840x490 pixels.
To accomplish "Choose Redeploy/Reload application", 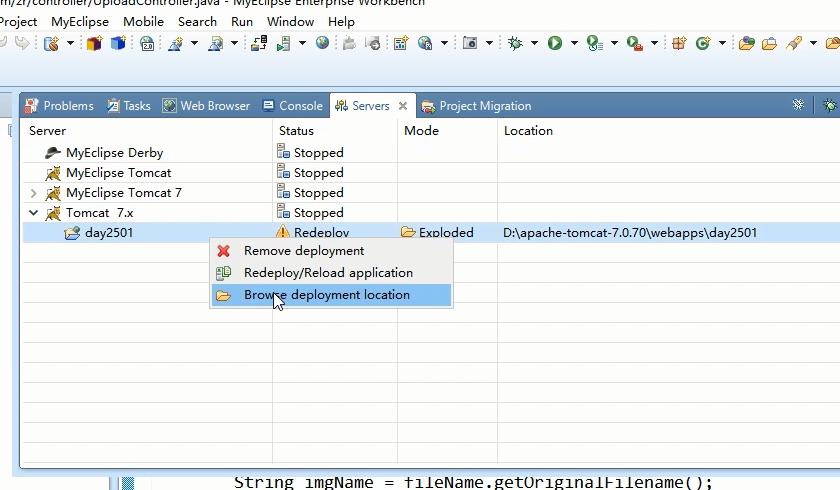I will tap(331, 273).
